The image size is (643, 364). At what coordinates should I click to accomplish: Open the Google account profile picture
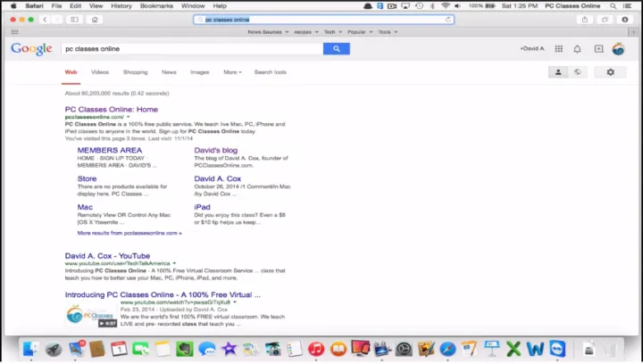pos(618,49)
